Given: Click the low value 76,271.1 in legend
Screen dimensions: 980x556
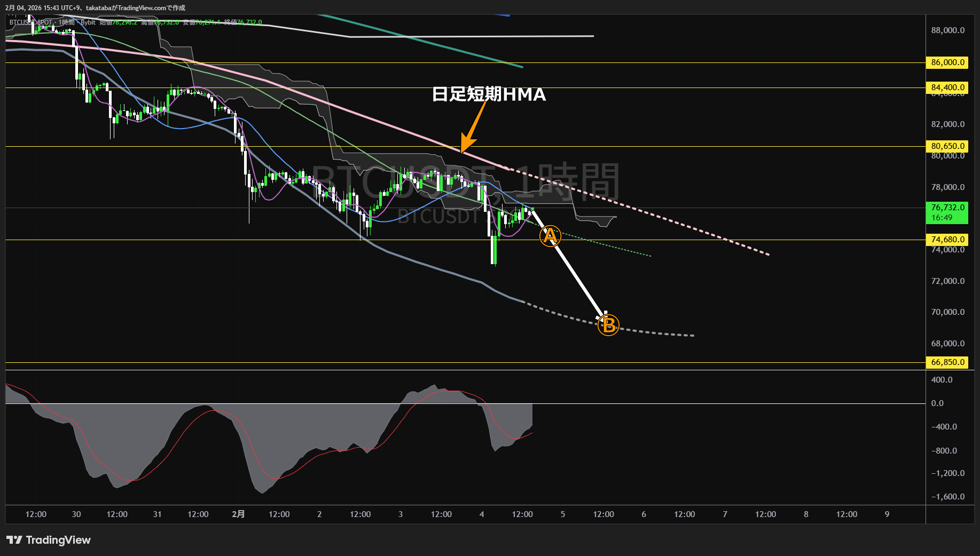Looking at the screenshot, I should pos(208,22).
